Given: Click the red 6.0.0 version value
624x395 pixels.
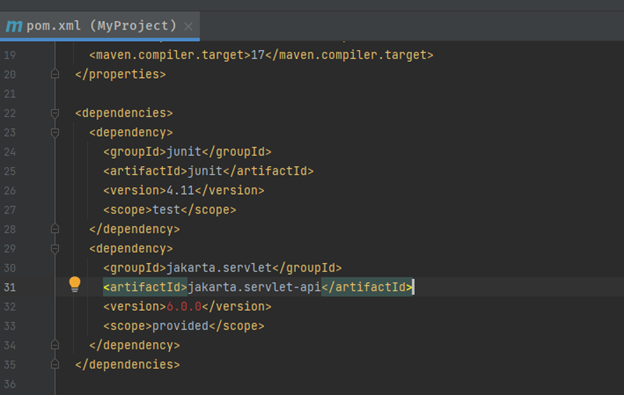Looking at the screenshot, I should (x=184, y=307).
